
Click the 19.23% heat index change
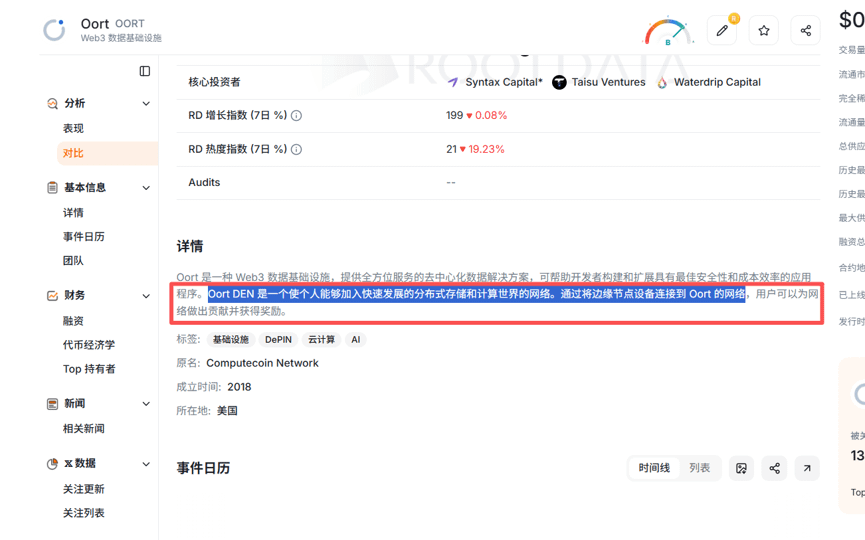pos(486,149)
